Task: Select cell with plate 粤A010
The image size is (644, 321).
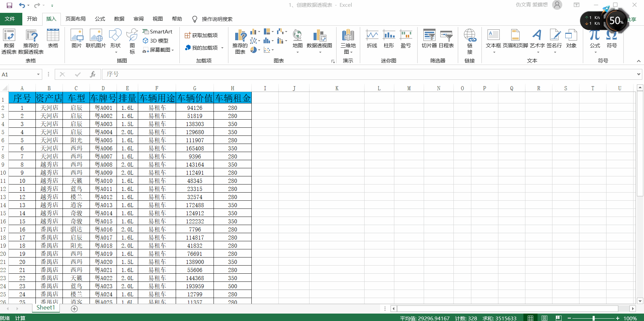Action: (103, 181)
